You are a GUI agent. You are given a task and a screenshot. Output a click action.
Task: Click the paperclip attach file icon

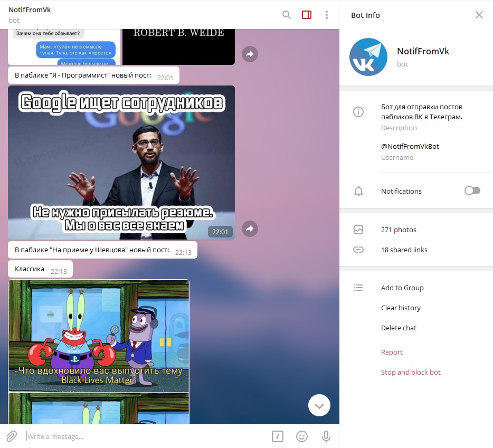pyautogui.click(x=11, y=436)
